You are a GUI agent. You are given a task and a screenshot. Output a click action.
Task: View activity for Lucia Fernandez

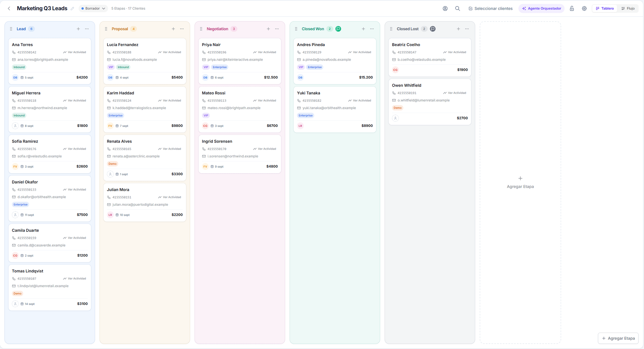[x=169, y=52]
